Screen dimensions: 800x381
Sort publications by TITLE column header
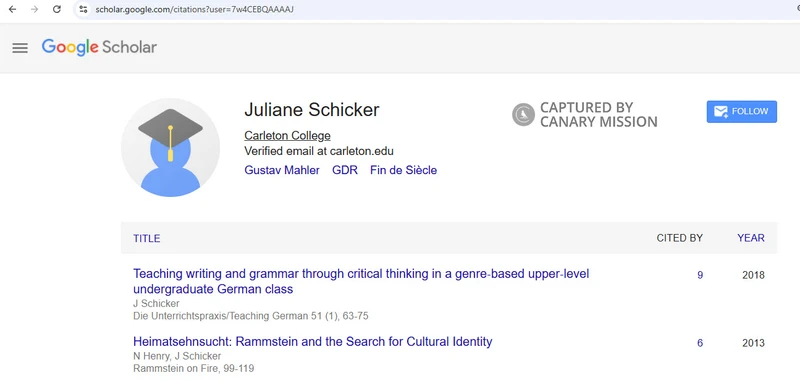[x=146, y=238]
